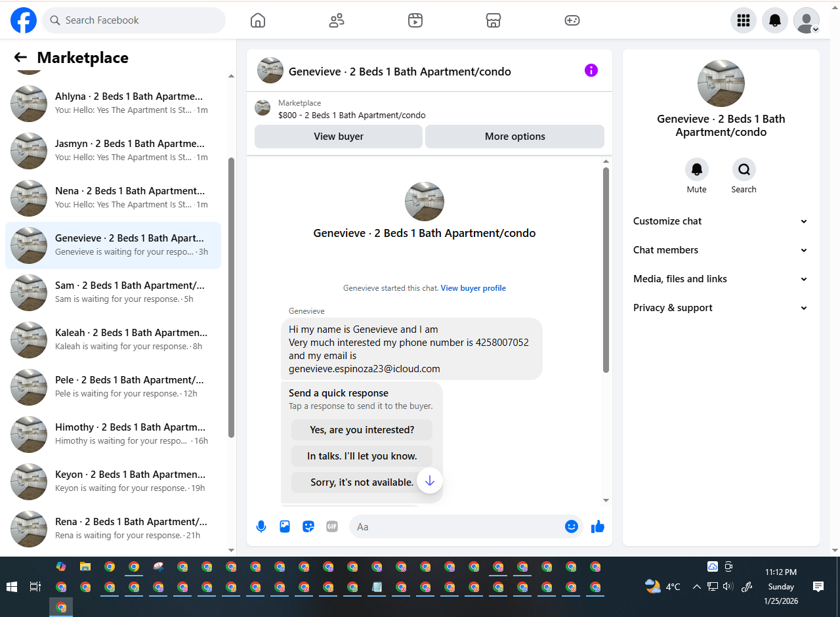Image resolution: width=840 pixels, height=617 pixels.
Task: Send quick response "In talks. I'll let you know."
Action: point(362,456)
